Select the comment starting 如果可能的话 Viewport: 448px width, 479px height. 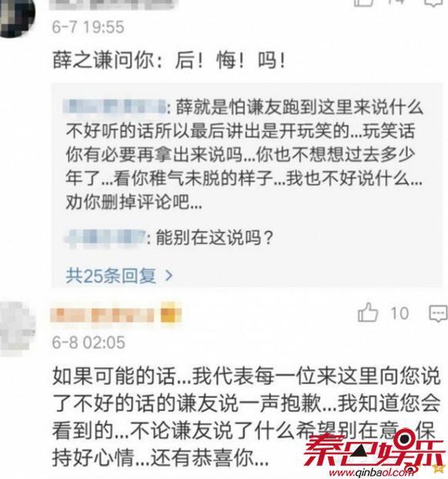click(246, 417)
